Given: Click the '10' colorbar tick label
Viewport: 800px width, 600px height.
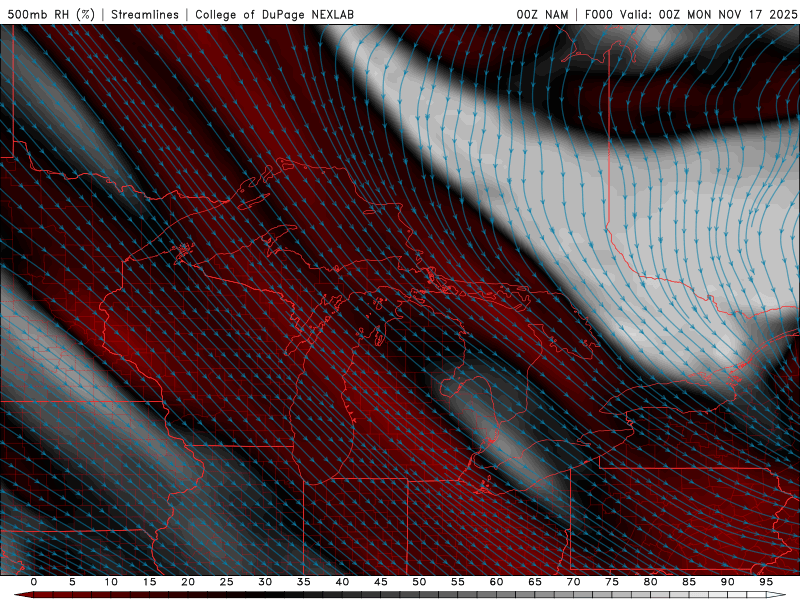Looking at the screenshot, I should point(111,582).
